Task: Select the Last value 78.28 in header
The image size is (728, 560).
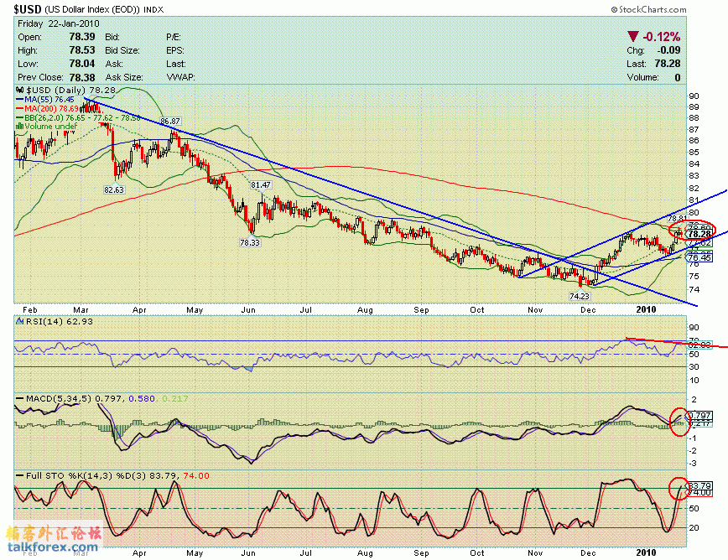Action: [x=668, y=64]
